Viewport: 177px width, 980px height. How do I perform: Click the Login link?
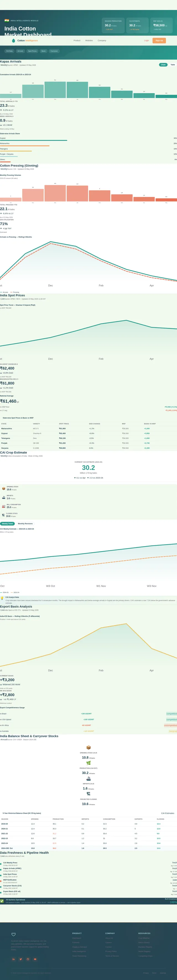point(146,40)
